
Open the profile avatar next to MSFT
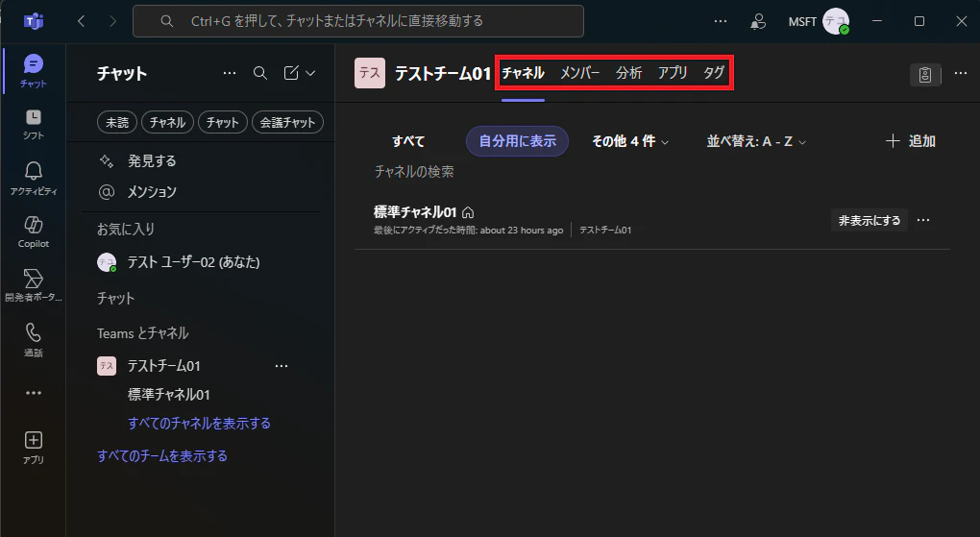[x=836, y=21]
